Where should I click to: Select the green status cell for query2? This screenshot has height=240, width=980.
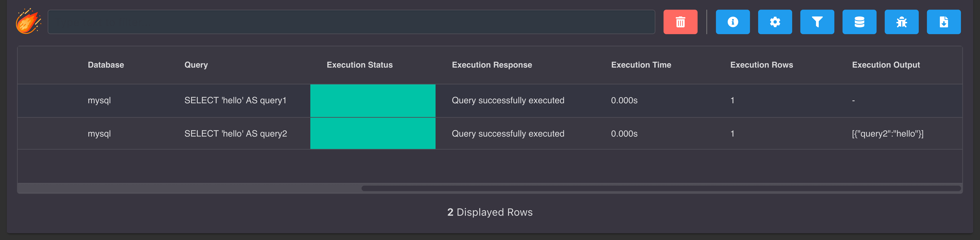tap(373, 133)
